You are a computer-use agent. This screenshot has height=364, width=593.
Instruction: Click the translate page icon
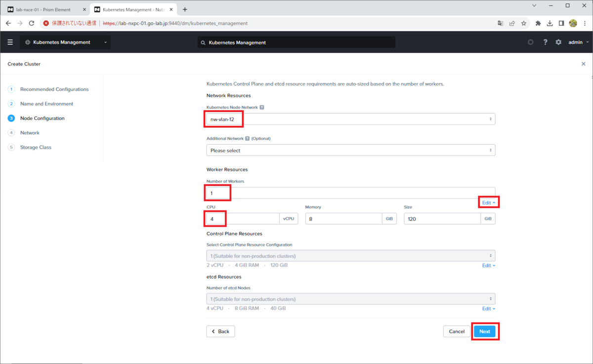click(x=501, y=23)
